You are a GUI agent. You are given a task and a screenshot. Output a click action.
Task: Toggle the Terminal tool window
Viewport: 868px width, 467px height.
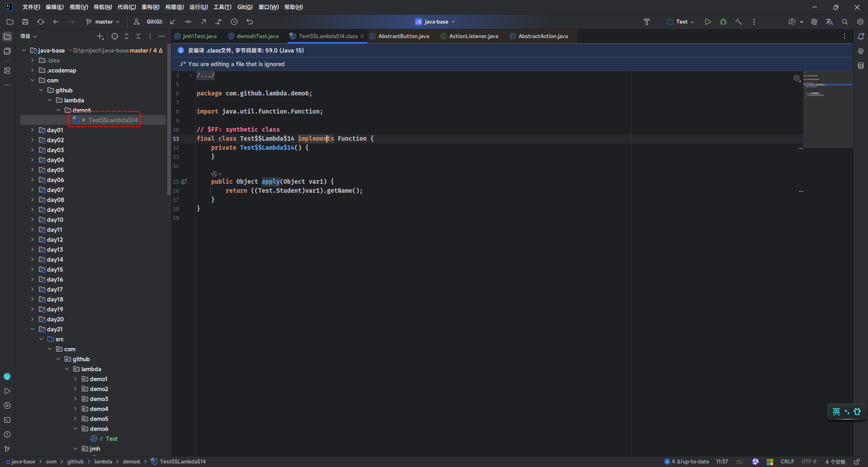[x=7, y=420]
